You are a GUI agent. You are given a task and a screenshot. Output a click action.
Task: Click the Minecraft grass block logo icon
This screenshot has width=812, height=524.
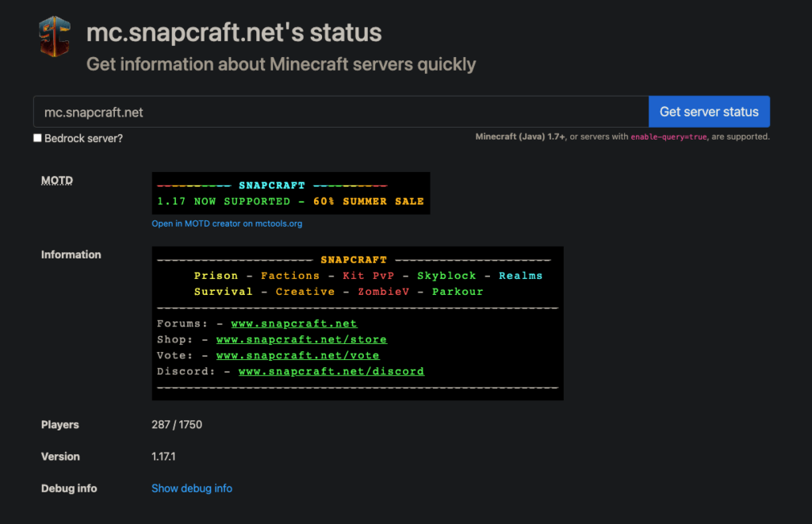tap(53, 36)
